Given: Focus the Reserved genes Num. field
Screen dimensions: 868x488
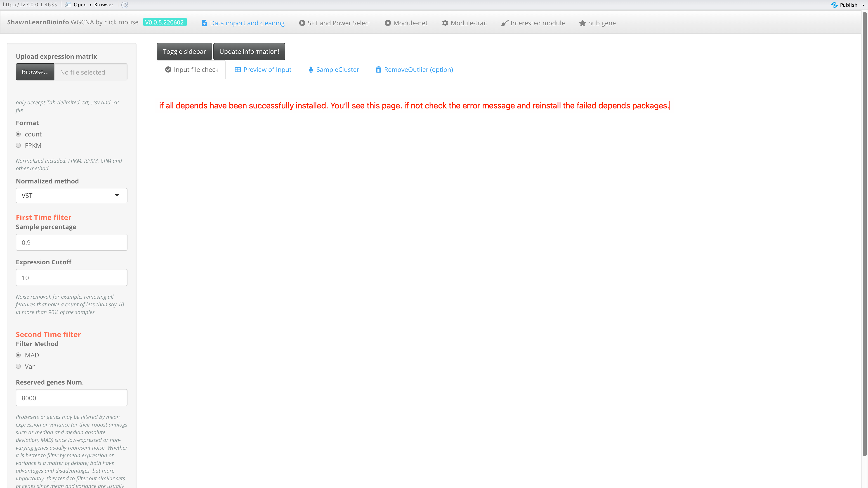Looking at the screenshot, I should [x=71, y=398].
